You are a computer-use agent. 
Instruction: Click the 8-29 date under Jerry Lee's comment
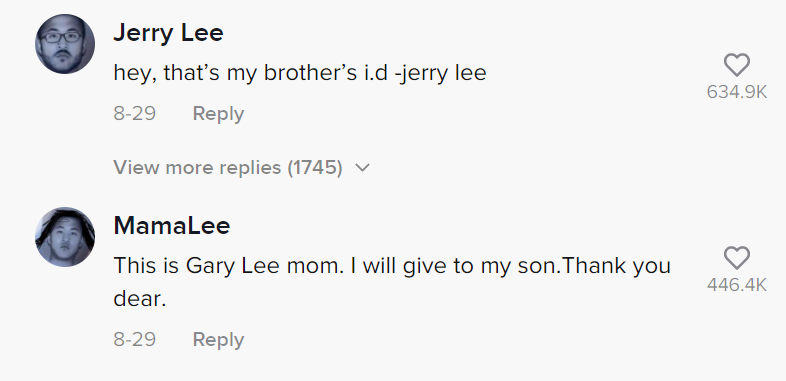tap(134, 113)
